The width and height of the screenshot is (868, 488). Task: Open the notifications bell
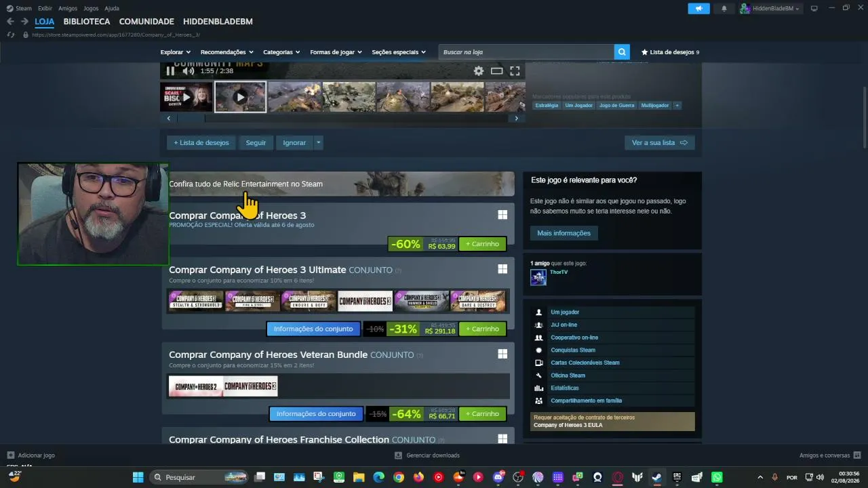coord(724,8)
